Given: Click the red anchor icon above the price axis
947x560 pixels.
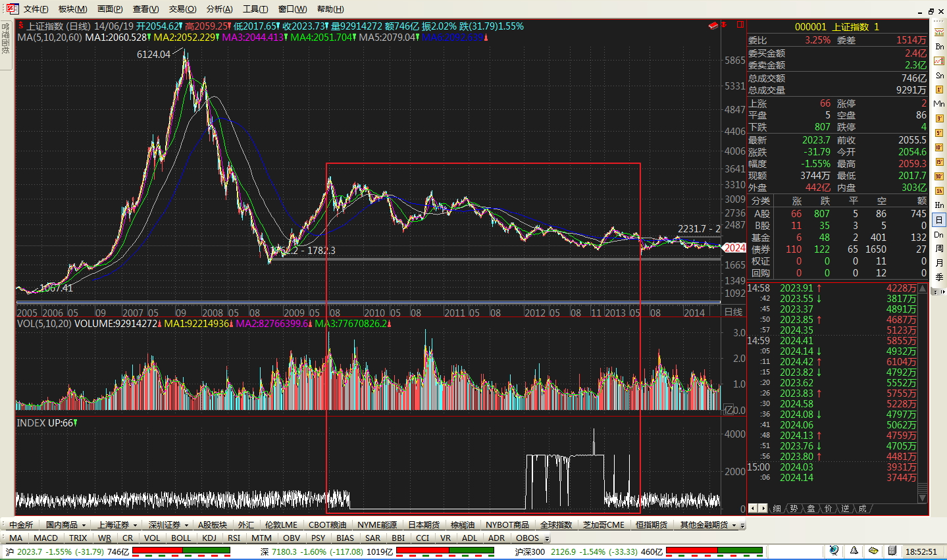Looking at the screenshot, I should pos(725,25).
